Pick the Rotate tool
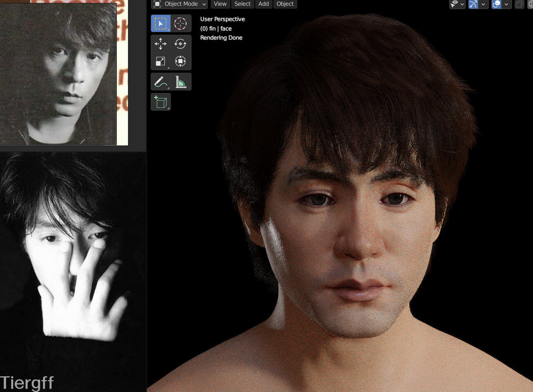Screen dimensions: 533x392 180,43
